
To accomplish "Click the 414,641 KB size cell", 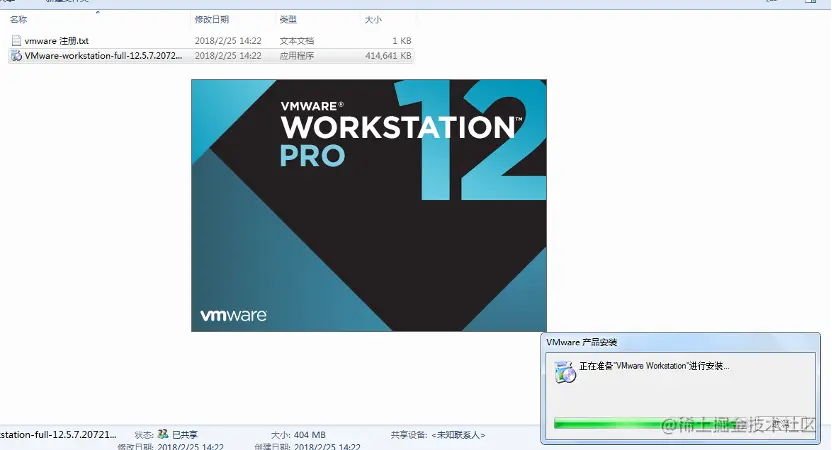I will (388, 56).
